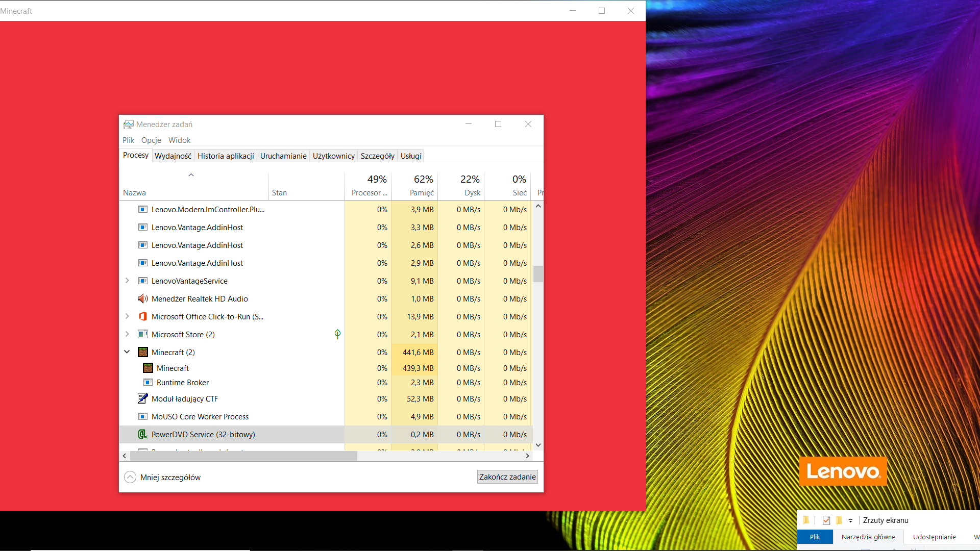This screenshot has height=551, width=980.
Task: Click the vertical scrollbar down arrow
Action: (x=538, y=445)
